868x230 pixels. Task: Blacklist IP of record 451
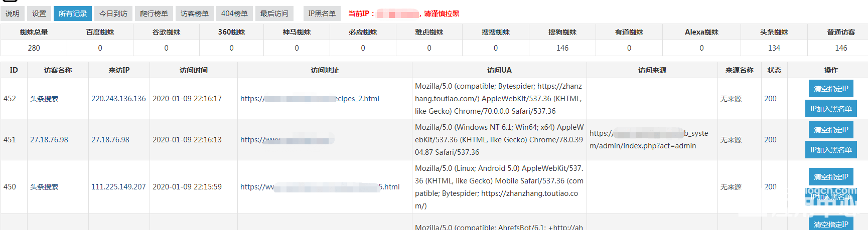(831, 150)
